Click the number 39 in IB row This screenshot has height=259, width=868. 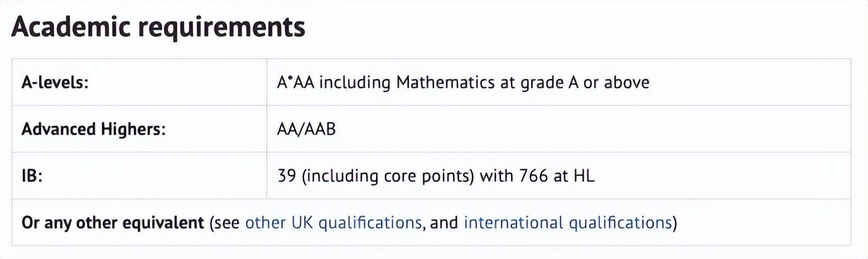pyautogui.click(x=287, y=176)
